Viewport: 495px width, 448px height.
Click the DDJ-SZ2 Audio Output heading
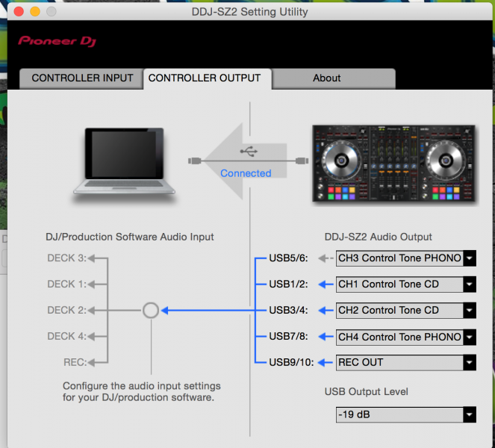379,237
